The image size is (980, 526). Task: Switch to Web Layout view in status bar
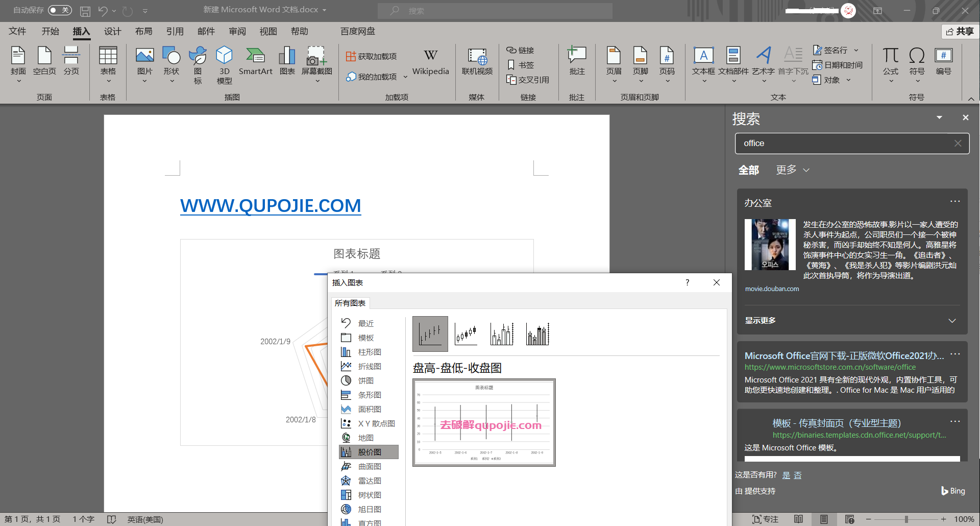point(849,519)
